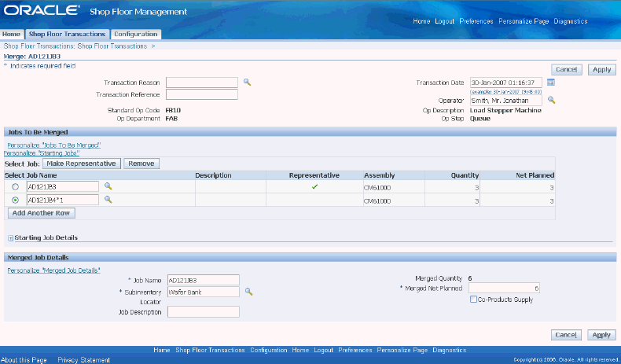This screenshot has height=364, width=621.
Task: Select the AD121JB3 job radio button
Action: (x=16, y=186)
